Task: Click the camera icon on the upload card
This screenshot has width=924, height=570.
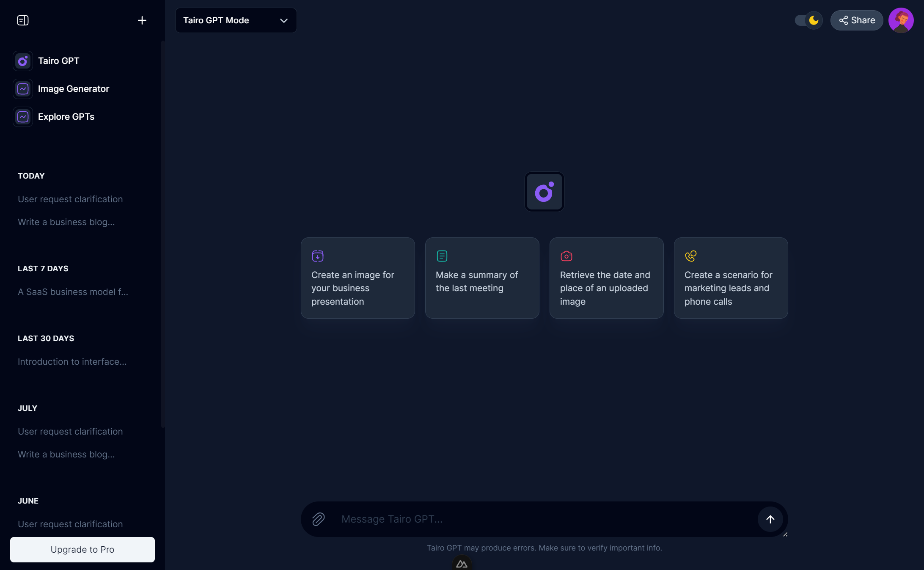Action: (x=566, y=256)
